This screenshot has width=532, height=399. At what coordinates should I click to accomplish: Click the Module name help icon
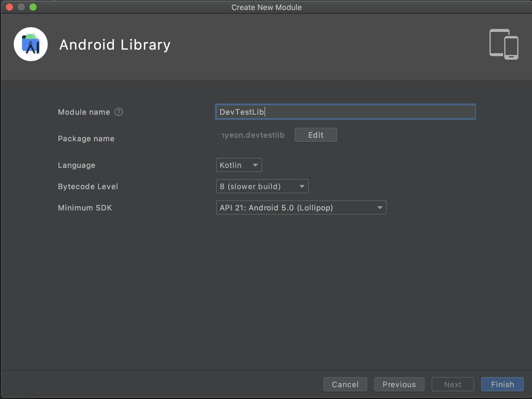pos(119,112)
